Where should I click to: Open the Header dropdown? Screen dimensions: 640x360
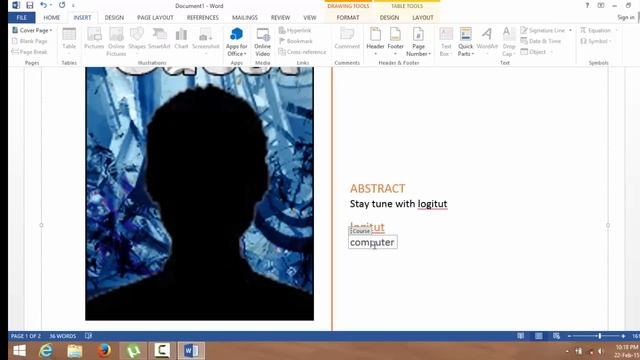375,42
